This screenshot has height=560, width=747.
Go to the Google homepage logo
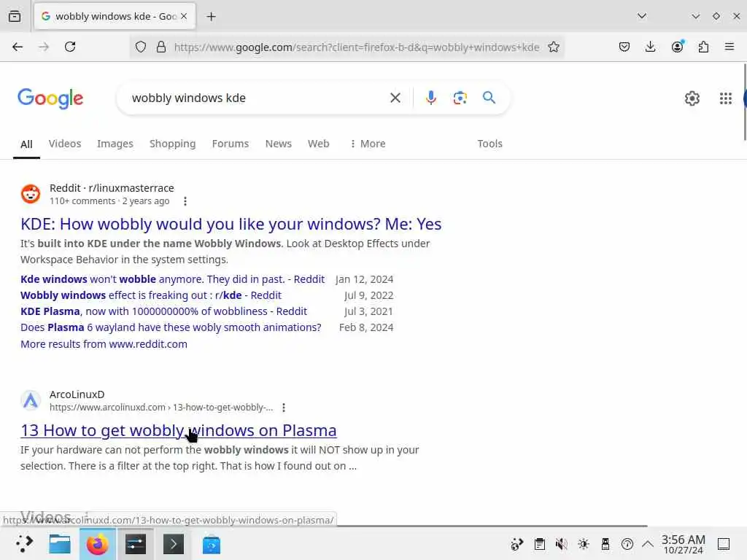[x=50, y=98]
